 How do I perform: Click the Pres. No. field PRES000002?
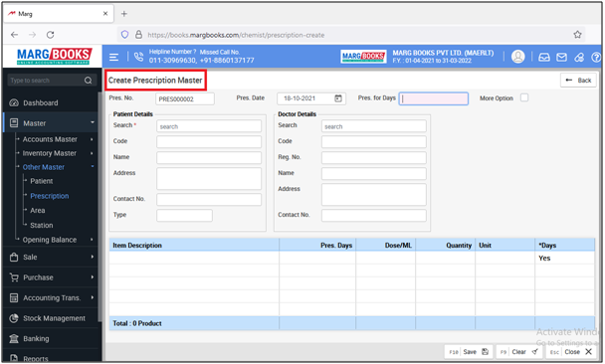pyautogui.click(x=185, y=98)
